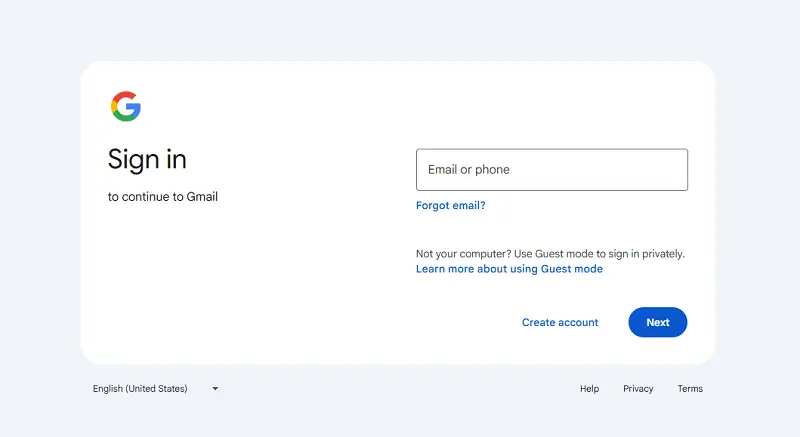
Task: Click the Google logo icon
Action: pos(126,106)
